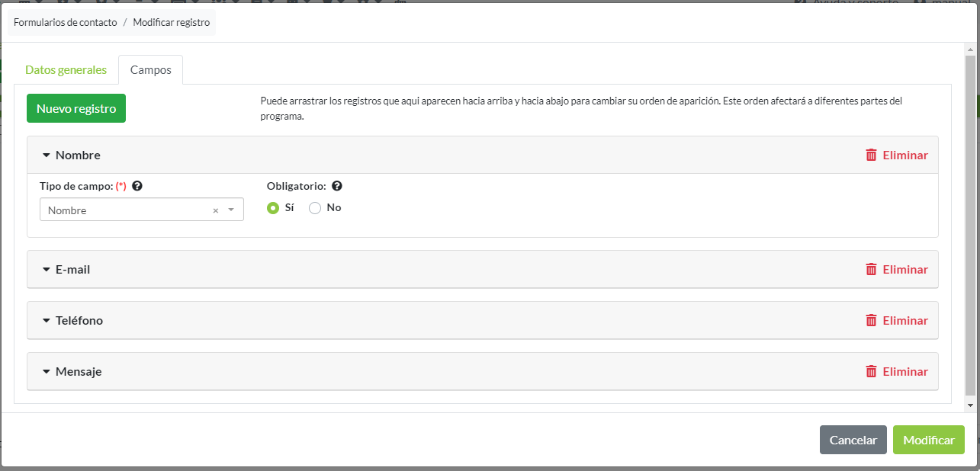The height and width of the screenshot is (471, 980).
Task: Click the trash icon in the E-mail row
Action: [871, 269]
